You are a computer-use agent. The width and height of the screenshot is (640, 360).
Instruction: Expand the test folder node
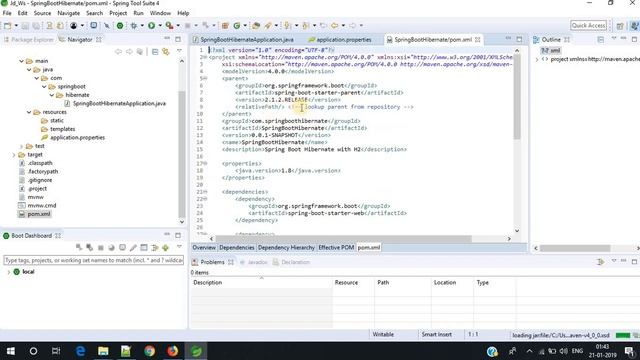point(21,146)
